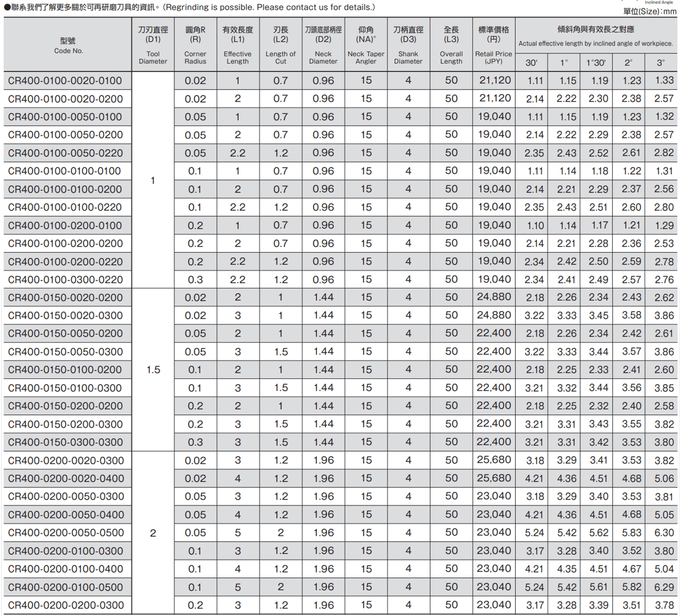Click code CR400-0100-0100-0220
Viewport: 680px width, 616px height.
pos(65,207)
